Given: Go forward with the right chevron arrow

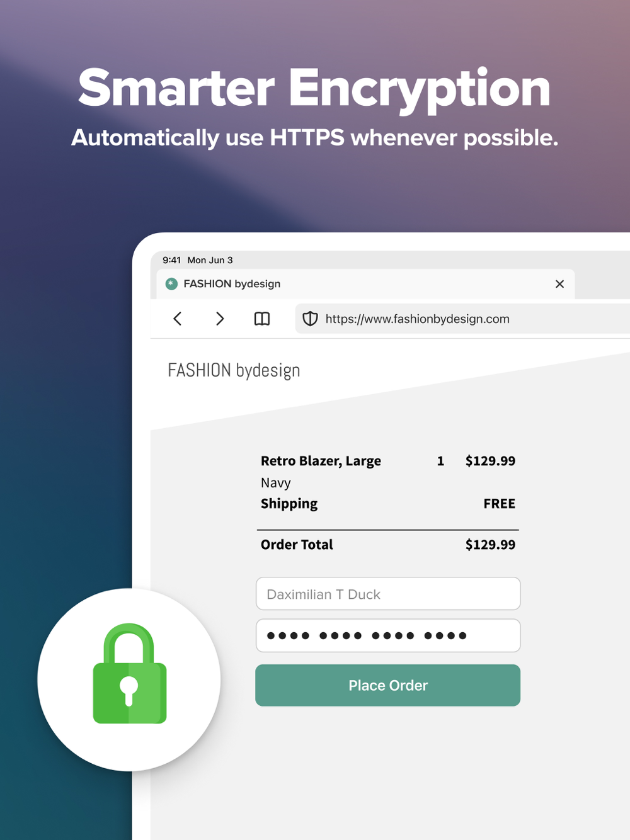Looking at the screenshot, I should (220, 319).
